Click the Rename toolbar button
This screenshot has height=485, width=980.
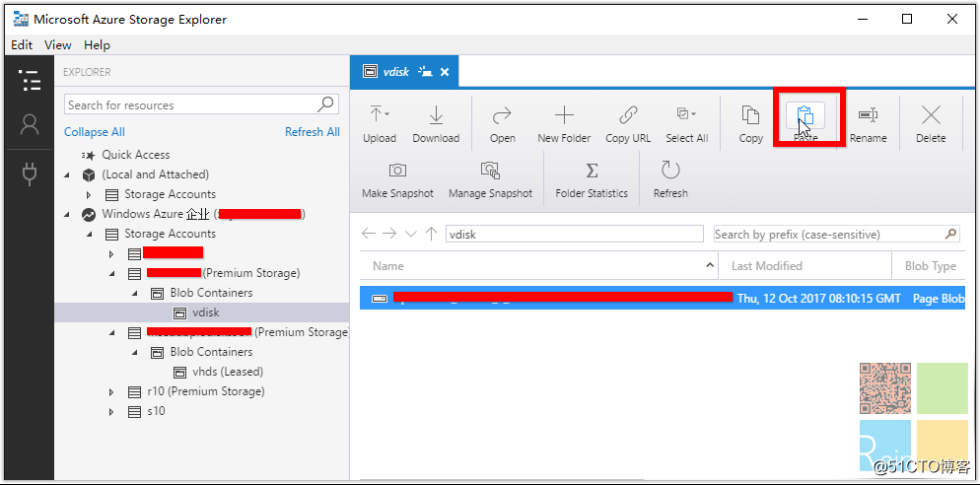869,124
